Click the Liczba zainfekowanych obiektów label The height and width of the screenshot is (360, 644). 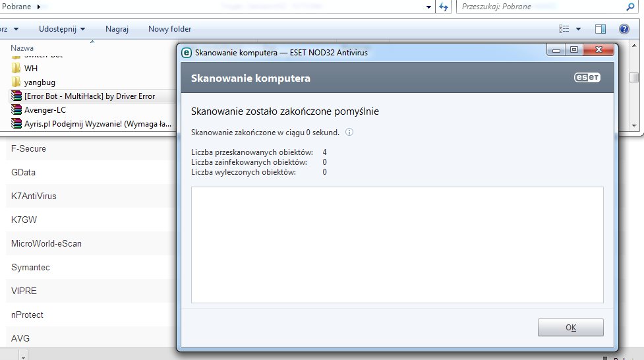click(x=249, y=162)
